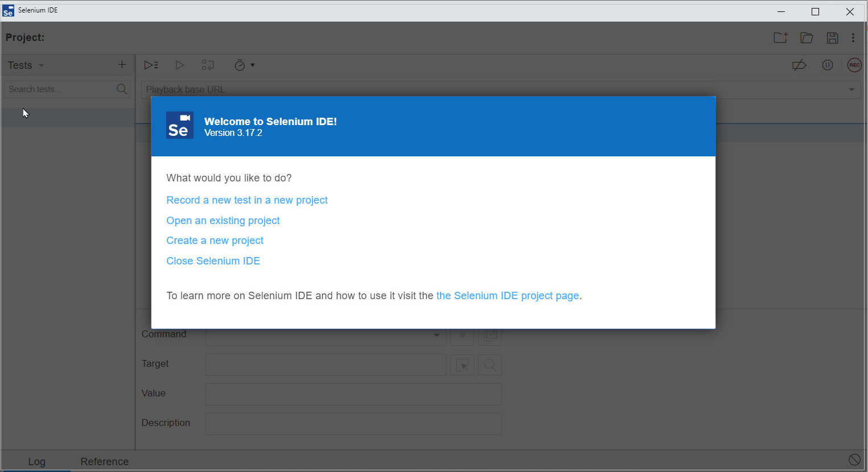Viewport: 868px width, 472px height.
Task: Click the Create new project file icon
Action: click(x=780, y=38)
